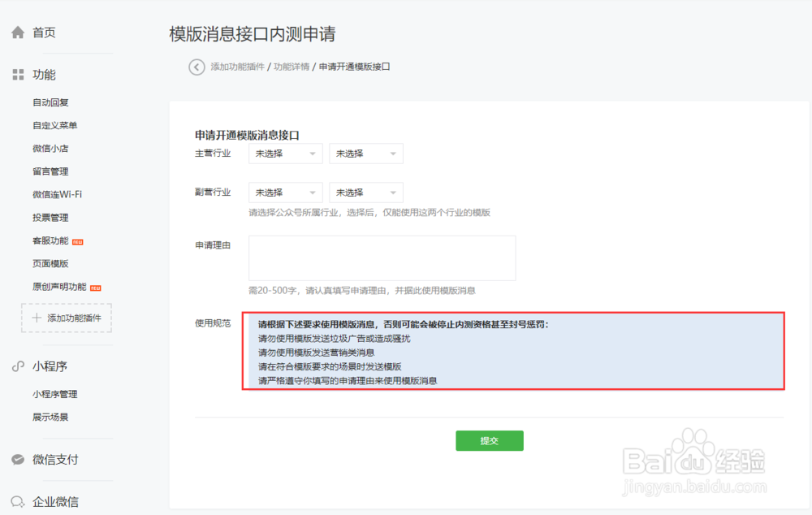Click the page title 模版消息接口内测申请
This screenshot has height=515, width=812.
[x=253, y=34]
